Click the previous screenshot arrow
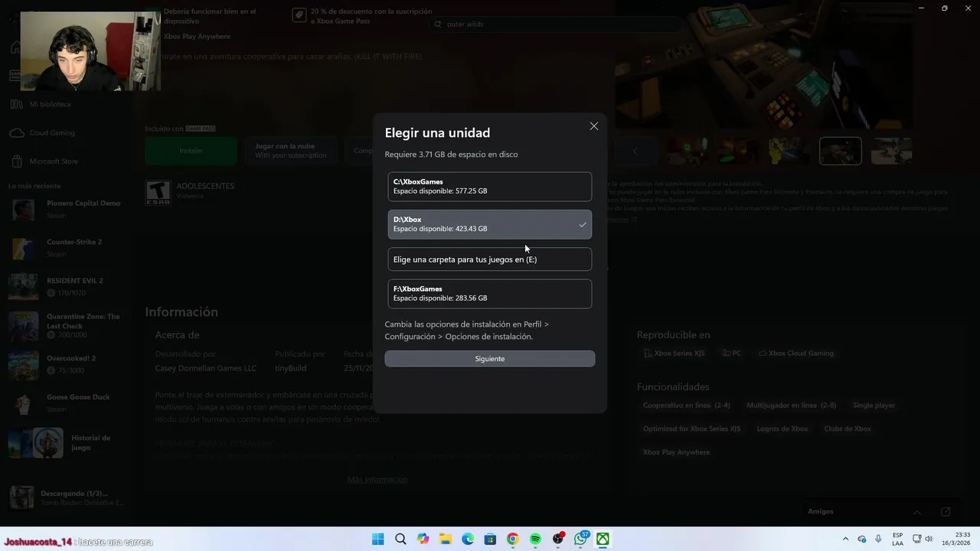Image resolution: width=980 pixels, height=551 pixels. pyautogui.click(x=635, y=151)
